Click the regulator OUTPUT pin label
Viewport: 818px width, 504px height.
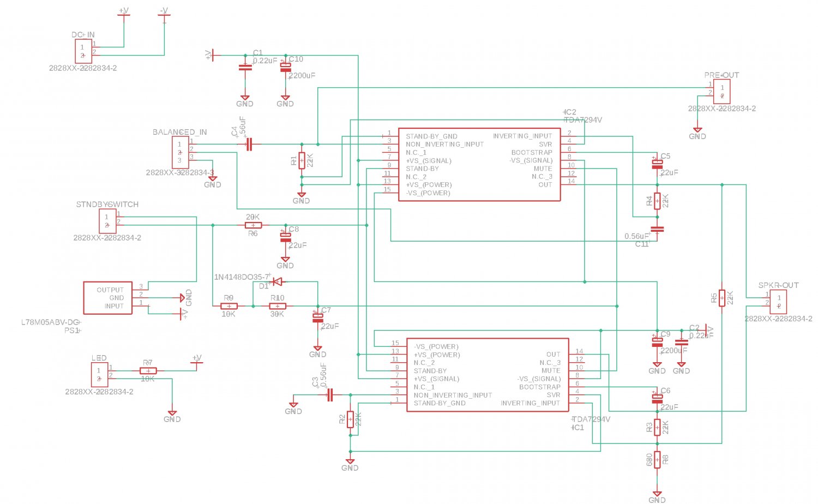(x=110, y=290)
